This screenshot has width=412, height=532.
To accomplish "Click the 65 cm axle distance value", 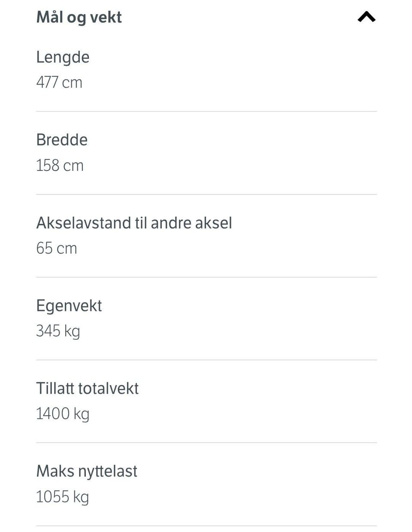I will coord(57,248).
